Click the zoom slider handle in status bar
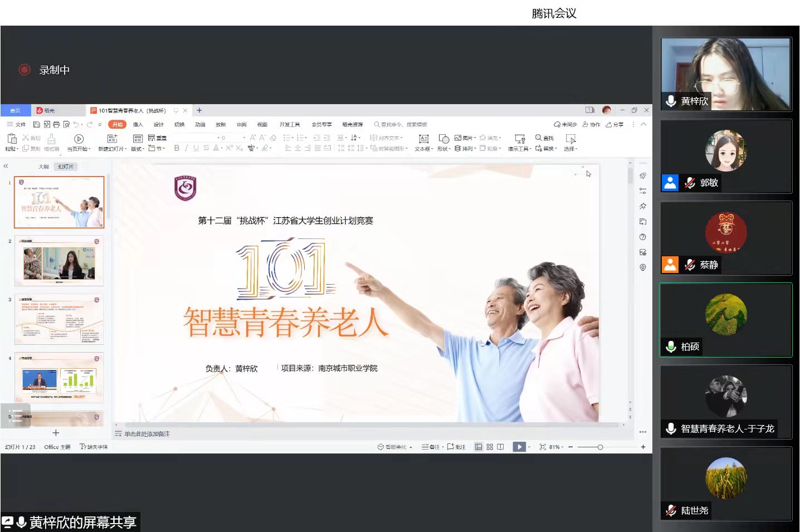 600,447
